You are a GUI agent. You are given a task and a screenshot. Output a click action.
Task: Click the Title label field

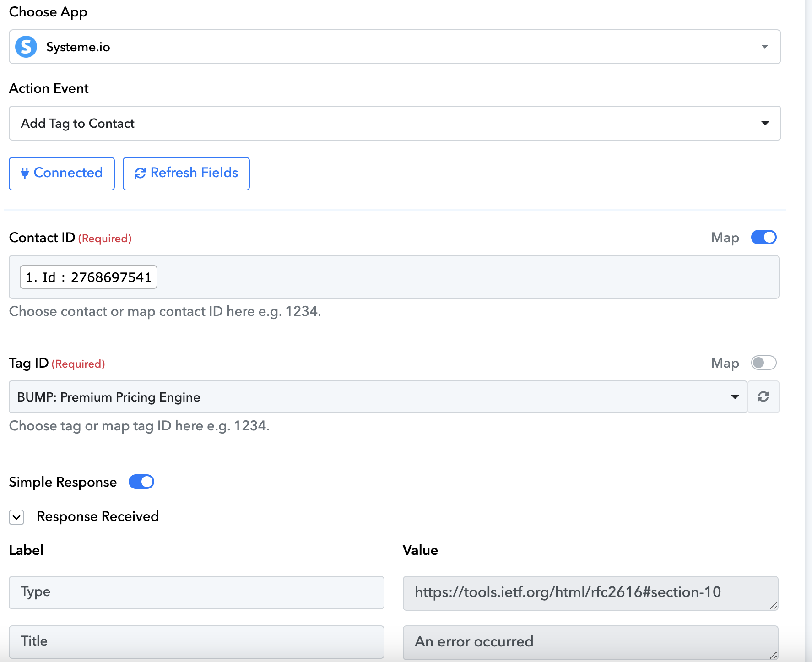pos(196,642)
